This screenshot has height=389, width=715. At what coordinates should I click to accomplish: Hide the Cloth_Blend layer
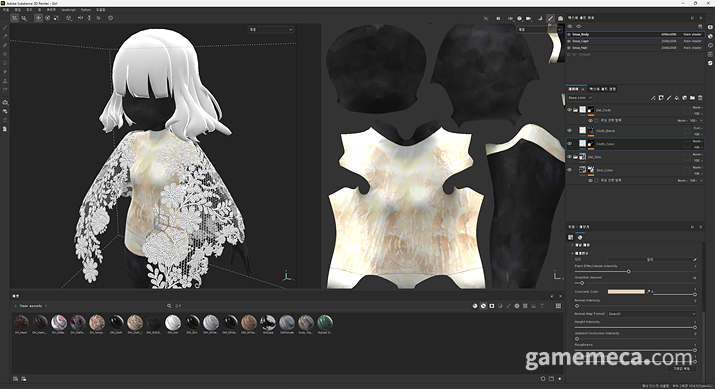pyautogui.click(x=569, y=130)
